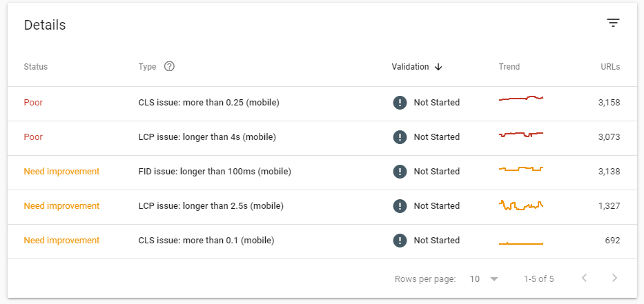Click the Status column header
Image resolution: width=644 pixels, height=304 pixels.
[x=36, y=67]
